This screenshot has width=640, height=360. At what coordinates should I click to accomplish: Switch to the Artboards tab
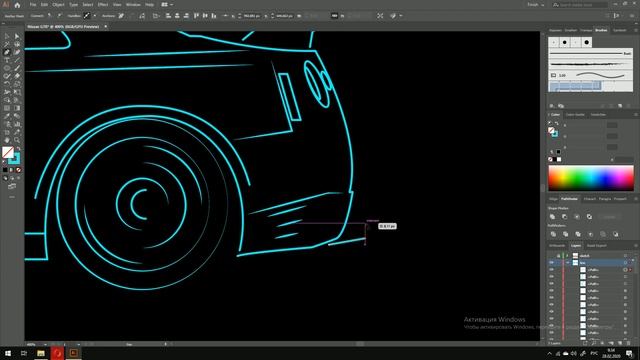557,246
